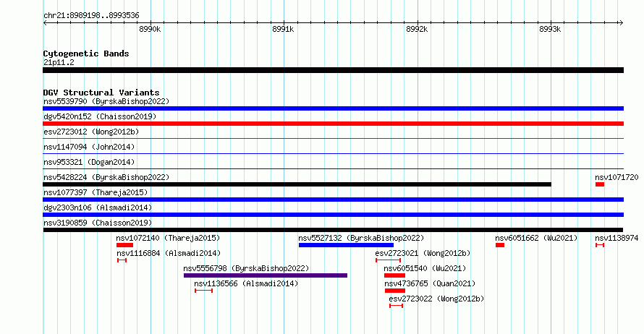This screenshot has width=644, height=334.
Task: Open nsv5527132 (ByrskaBishop2022) variant label
Action: click(361, 238)
